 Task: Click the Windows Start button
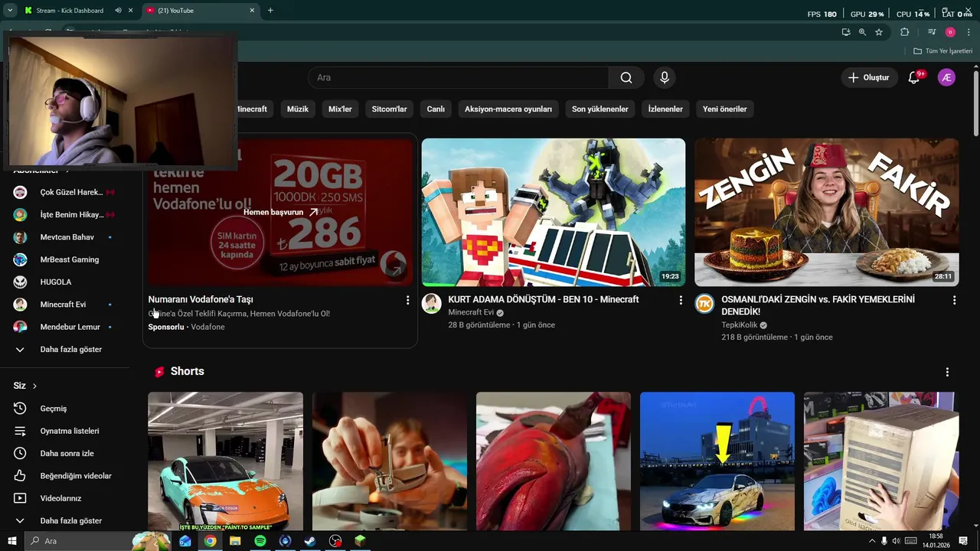(12, 541)
